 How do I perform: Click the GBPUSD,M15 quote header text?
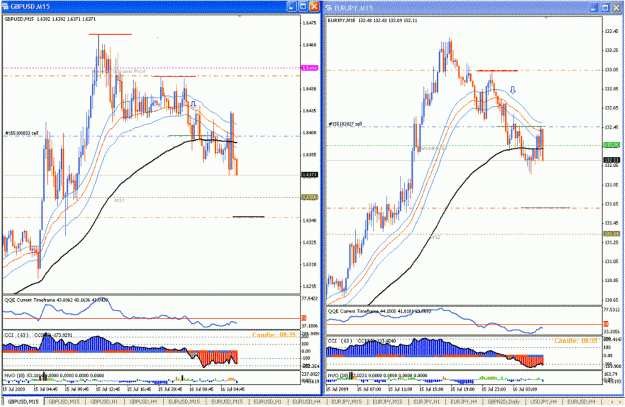point(50,19)
